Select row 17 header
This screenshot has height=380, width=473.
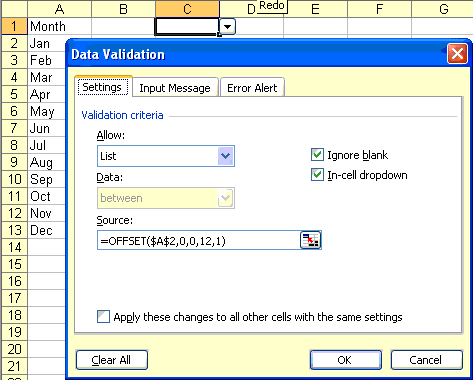pos(14,299)
